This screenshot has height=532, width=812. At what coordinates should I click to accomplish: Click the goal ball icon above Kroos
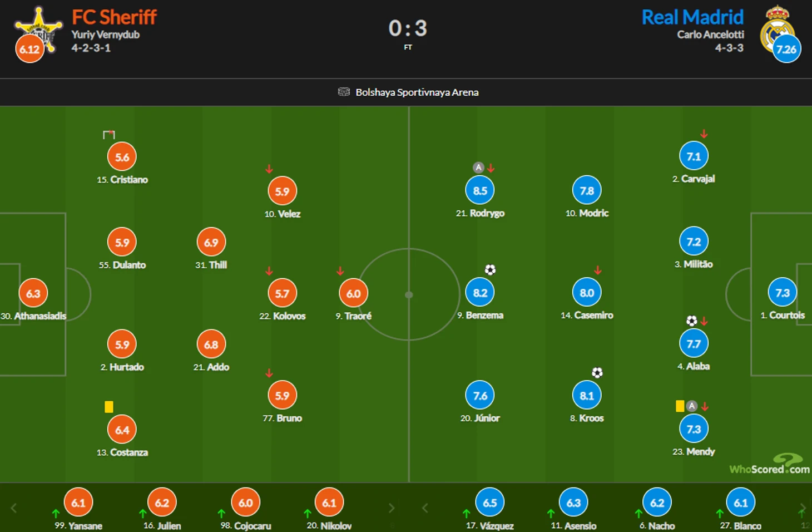[597, 372]
